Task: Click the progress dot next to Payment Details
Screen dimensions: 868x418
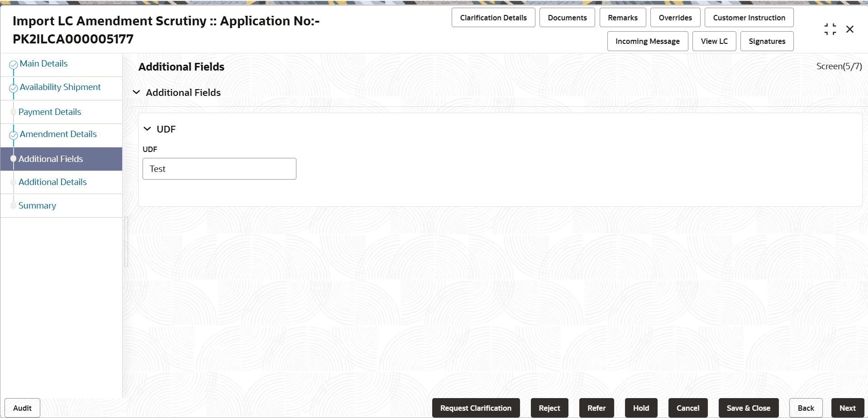Action: click(x=13, y=111)
